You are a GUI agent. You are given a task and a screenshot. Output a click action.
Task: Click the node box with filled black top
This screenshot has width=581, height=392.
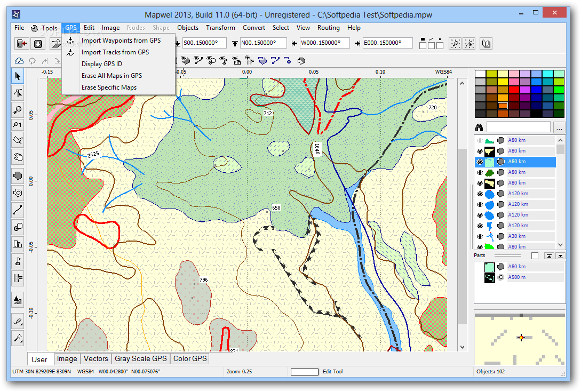click(x=423, y=44)
